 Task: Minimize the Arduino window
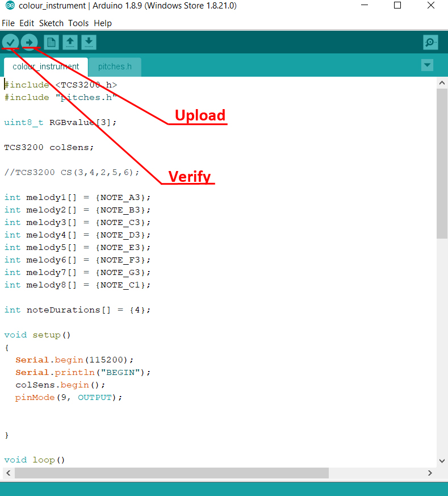point(365,5)
